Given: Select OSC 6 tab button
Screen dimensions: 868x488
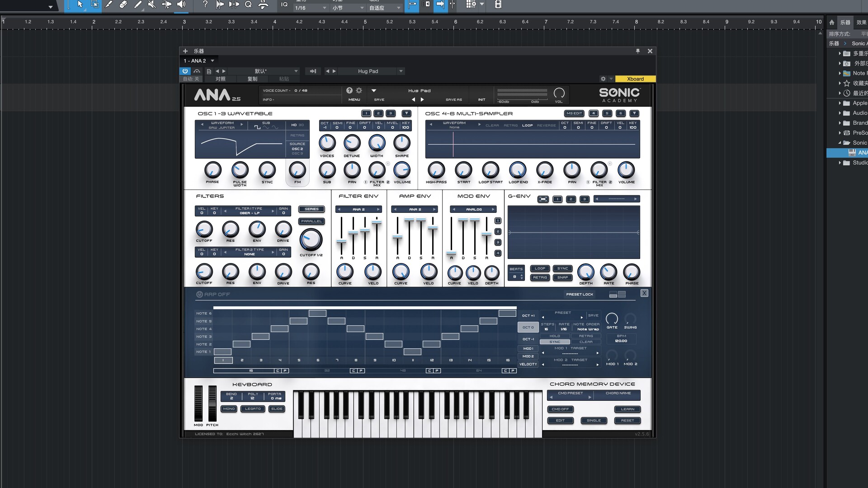Looking at the screenshot, I should tap(621, 113).
